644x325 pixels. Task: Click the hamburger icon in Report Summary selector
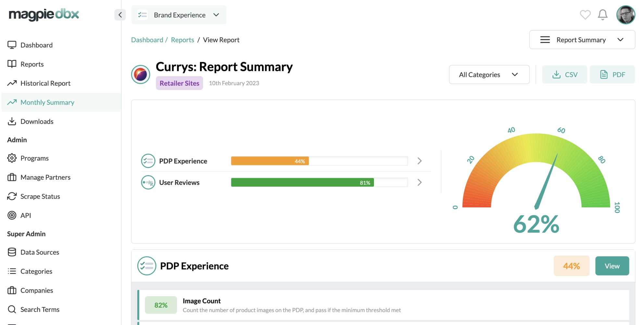pyautogui.click(x=545, y=40)
